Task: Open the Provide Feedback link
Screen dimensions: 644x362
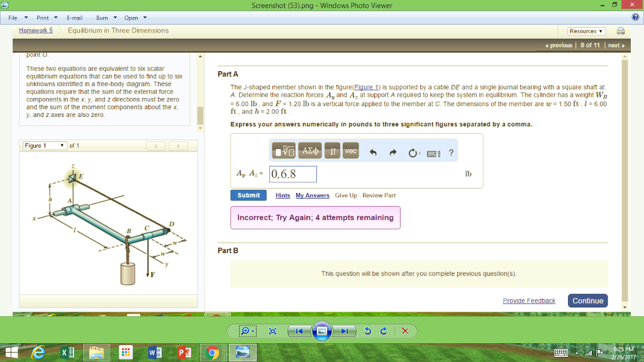Action: [x=529, y=300]
